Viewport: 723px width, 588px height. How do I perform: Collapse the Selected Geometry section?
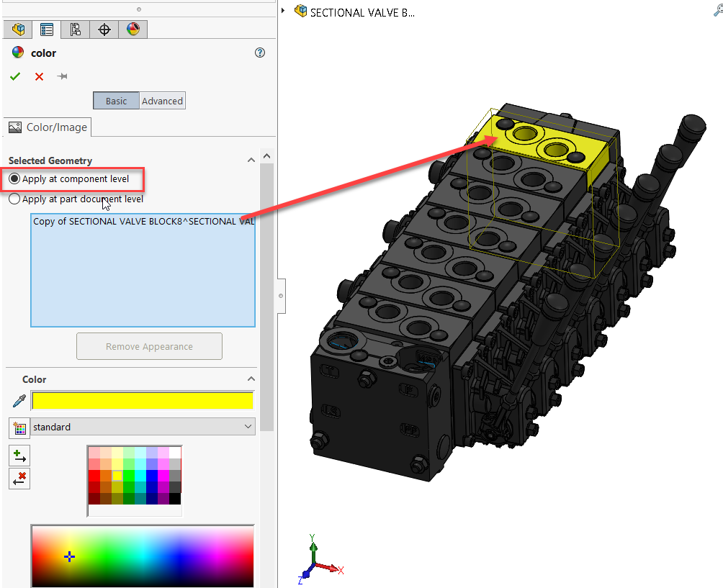coord(251,160)
